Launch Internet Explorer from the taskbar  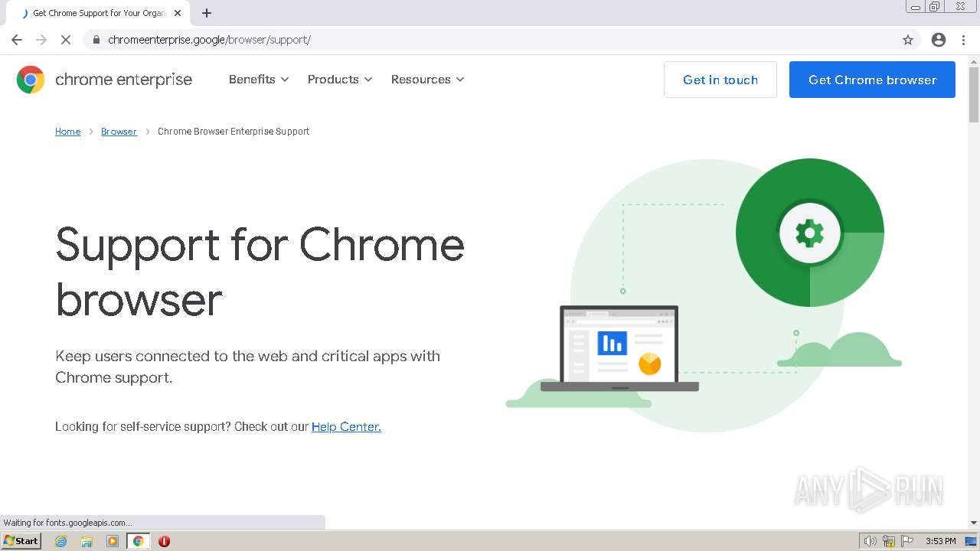(61, 541)
